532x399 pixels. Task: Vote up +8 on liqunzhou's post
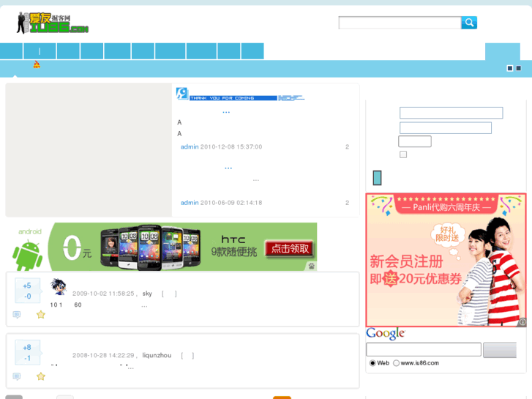point(27,347)
